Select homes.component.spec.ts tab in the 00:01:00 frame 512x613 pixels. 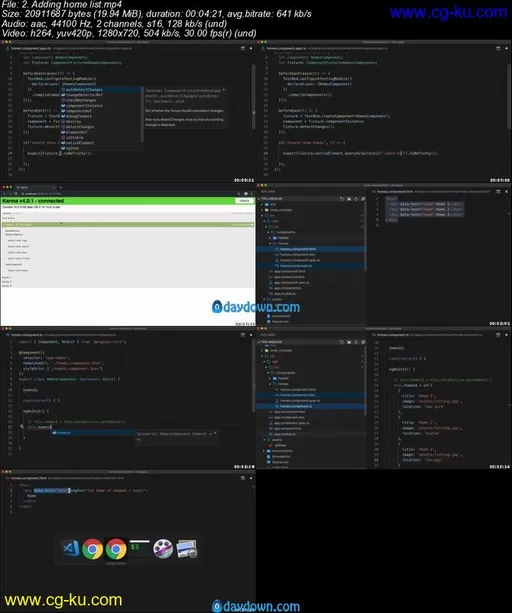point(284,48)
